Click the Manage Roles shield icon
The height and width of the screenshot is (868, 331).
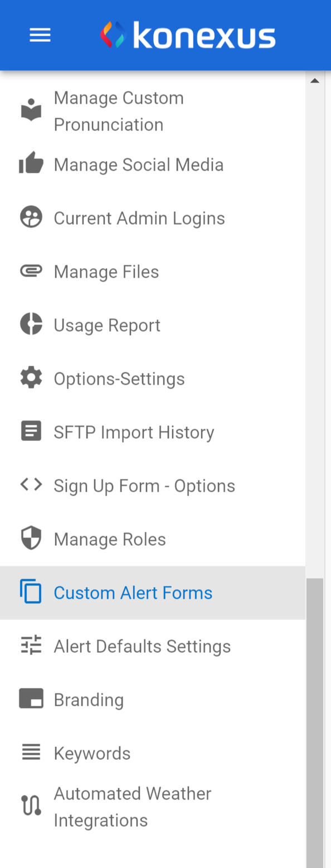tap(31, 539)
